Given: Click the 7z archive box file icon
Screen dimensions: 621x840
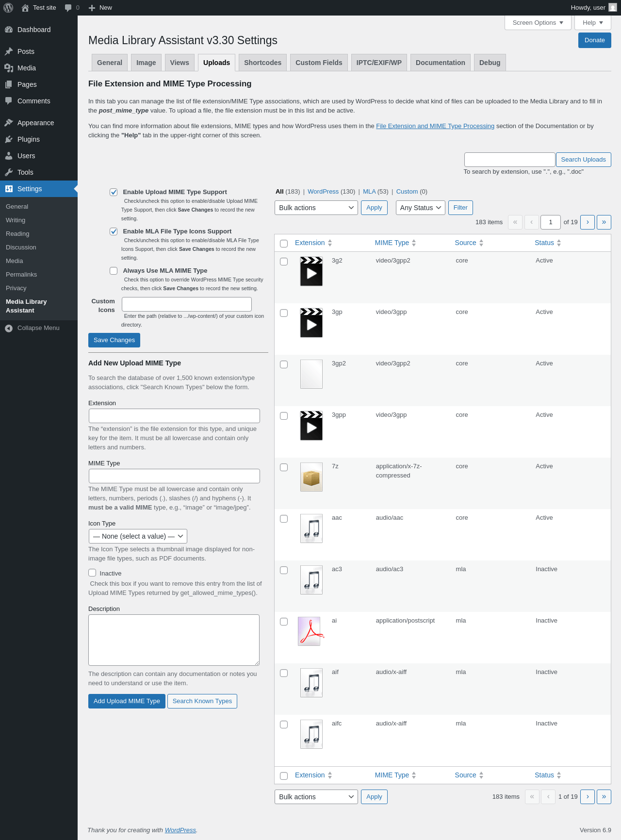Looking at the screenshot, I should (311, 477).
